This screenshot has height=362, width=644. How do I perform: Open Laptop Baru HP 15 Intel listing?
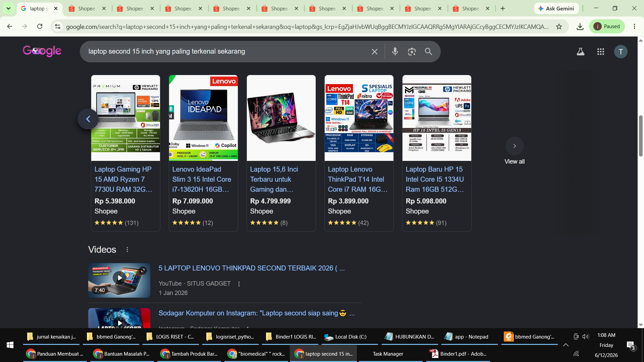435,179
